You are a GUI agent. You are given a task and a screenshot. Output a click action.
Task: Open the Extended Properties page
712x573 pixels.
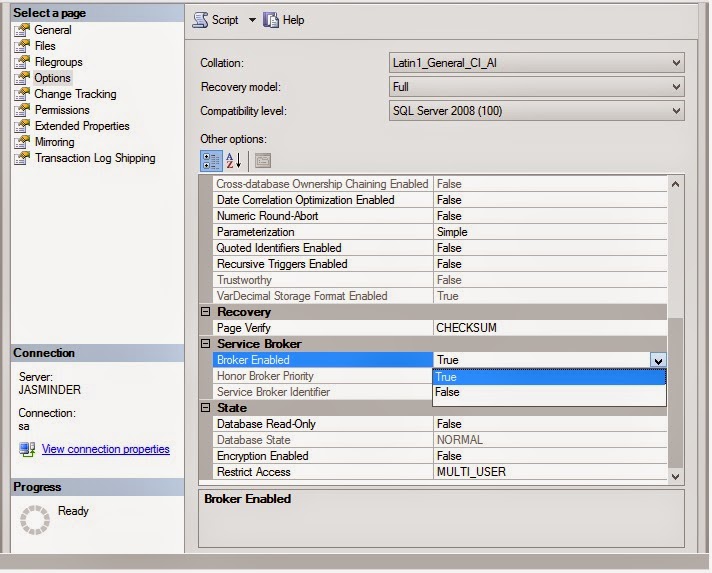(x=82, y=126)
